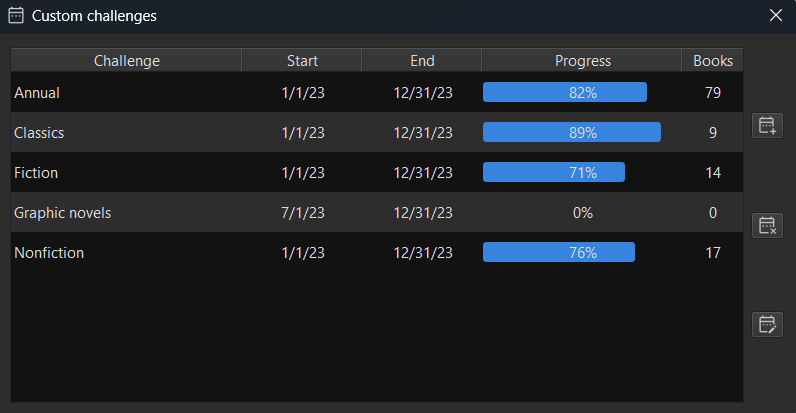This screenshot has height=413, width=796.
Task: Select the Graphic novels challenge row
Action: [x=62, y=213]
